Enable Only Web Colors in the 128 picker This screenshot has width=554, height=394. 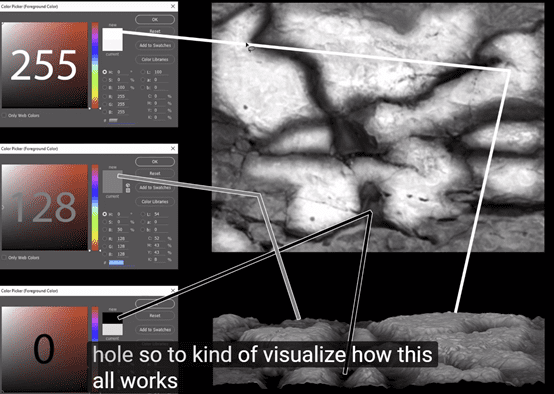click(x=4, y=258)
